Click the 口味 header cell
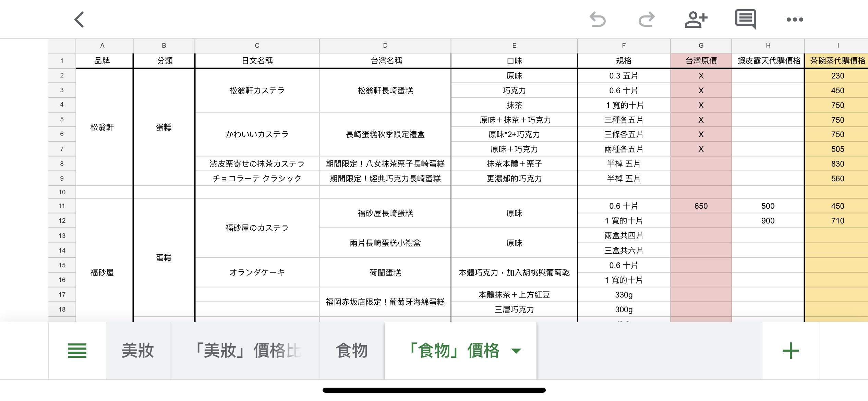Image resolution: width=868 pixels, height=401 pixels. pos(514,61)
